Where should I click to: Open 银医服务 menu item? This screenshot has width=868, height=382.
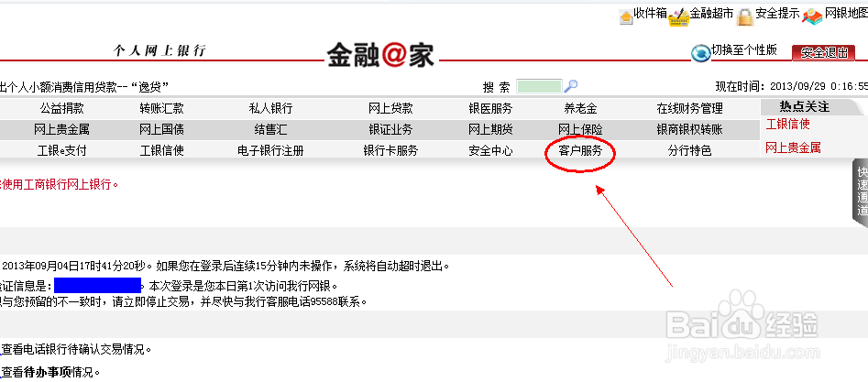(x=490, y=108)
